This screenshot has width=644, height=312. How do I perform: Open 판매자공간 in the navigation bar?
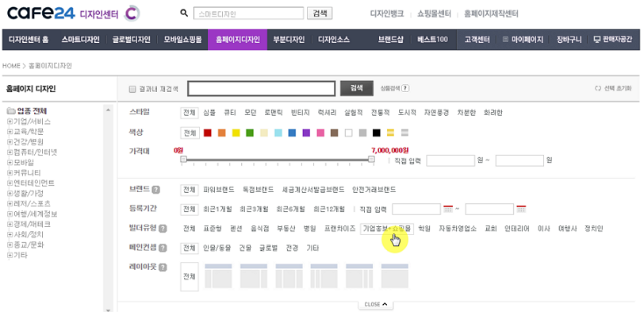point(613,40)
